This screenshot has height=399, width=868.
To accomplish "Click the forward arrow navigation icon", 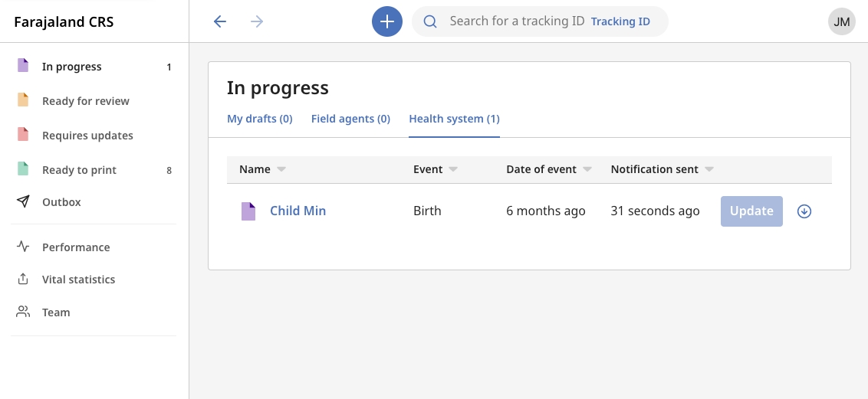I will click(x=257, y=21).
